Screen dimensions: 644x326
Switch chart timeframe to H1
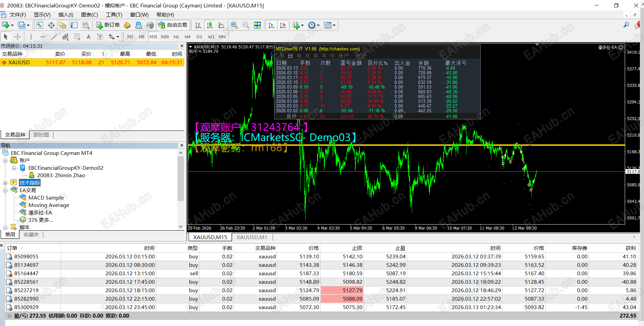click(176, 37)
